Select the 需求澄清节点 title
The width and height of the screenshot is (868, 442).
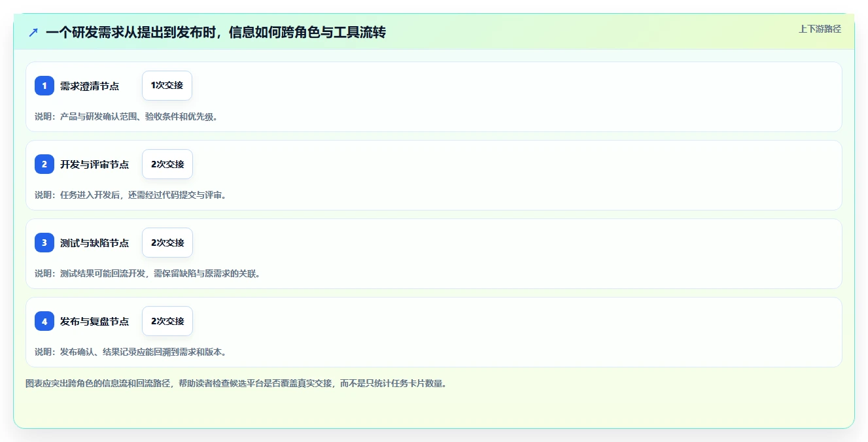click(90, 86)
